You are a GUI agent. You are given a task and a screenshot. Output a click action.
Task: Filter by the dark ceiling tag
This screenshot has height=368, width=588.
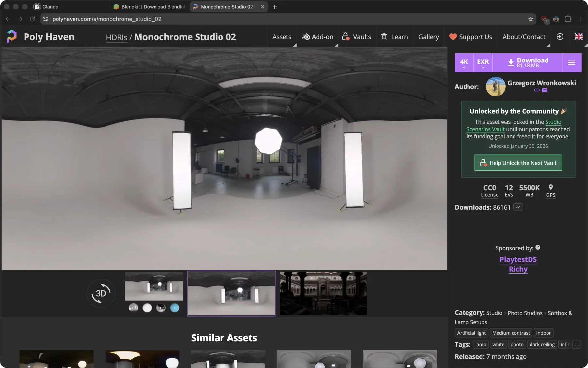[542, 345]
